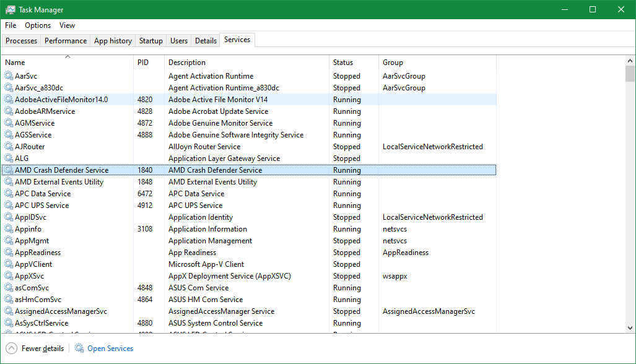Screen dimensions: 636x364
Task: Switch to the Processes tab
Action: click(21, 40)
